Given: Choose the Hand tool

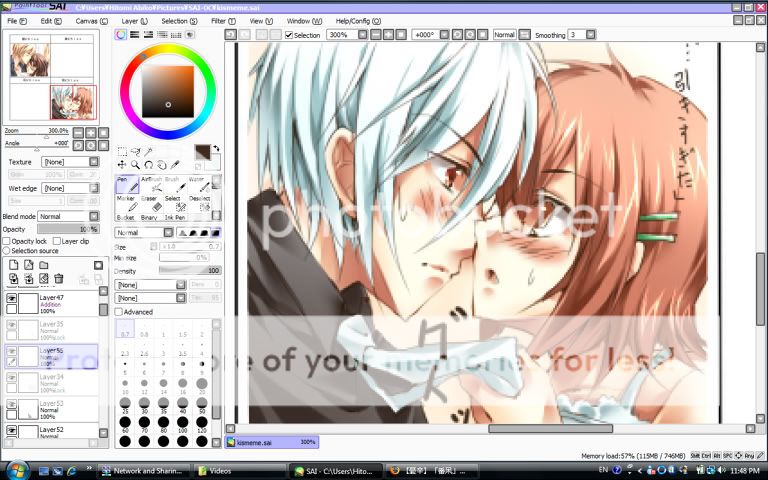Looking at the screenshot, I should (x=162, y=165).
